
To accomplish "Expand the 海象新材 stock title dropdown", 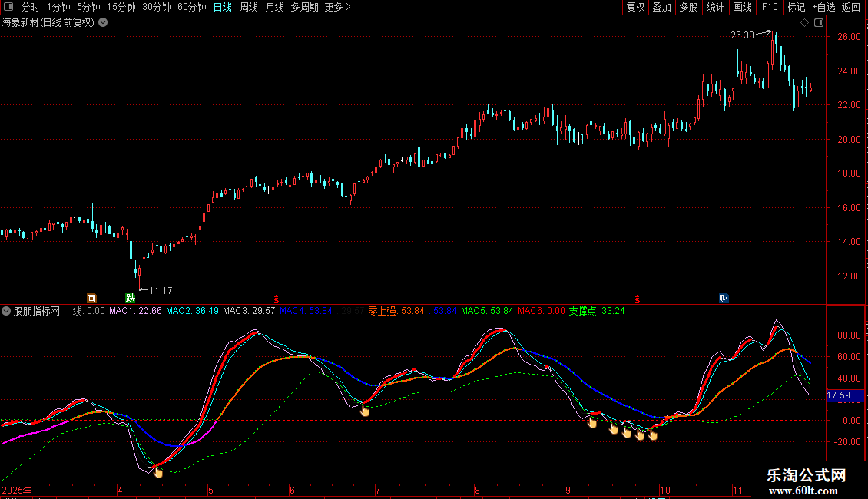I will coord(103,22).
